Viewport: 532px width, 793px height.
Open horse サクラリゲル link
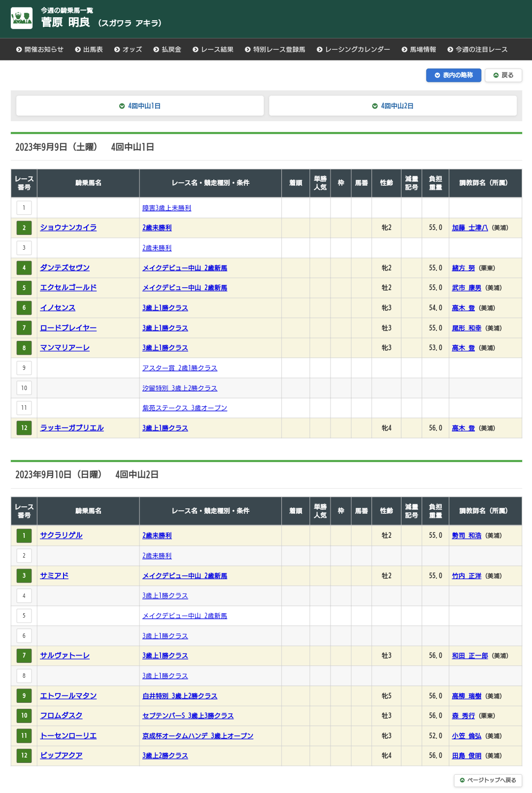tap(61, 535)
